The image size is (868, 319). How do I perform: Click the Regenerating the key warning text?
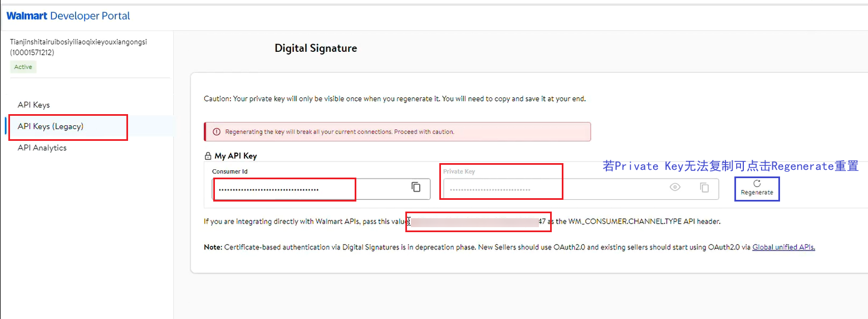point(340,132)
